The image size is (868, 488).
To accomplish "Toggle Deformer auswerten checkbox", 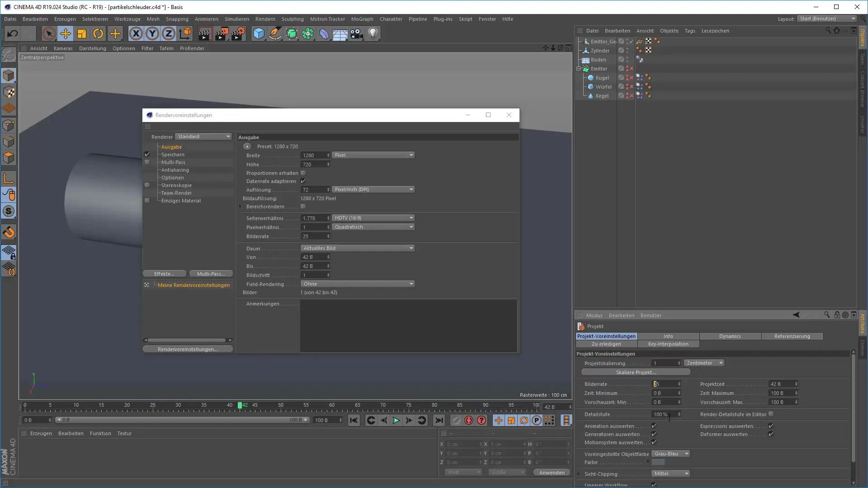I will click(x=771, y=434).
